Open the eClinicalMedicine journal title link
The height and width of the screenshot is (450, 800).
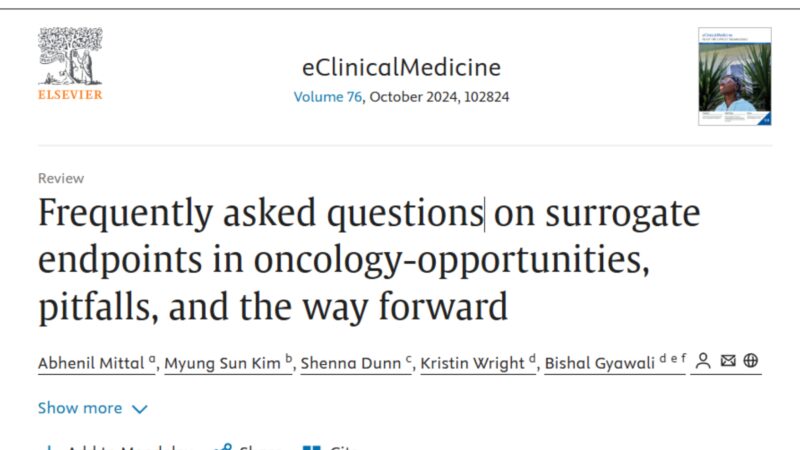pos(401,68)
